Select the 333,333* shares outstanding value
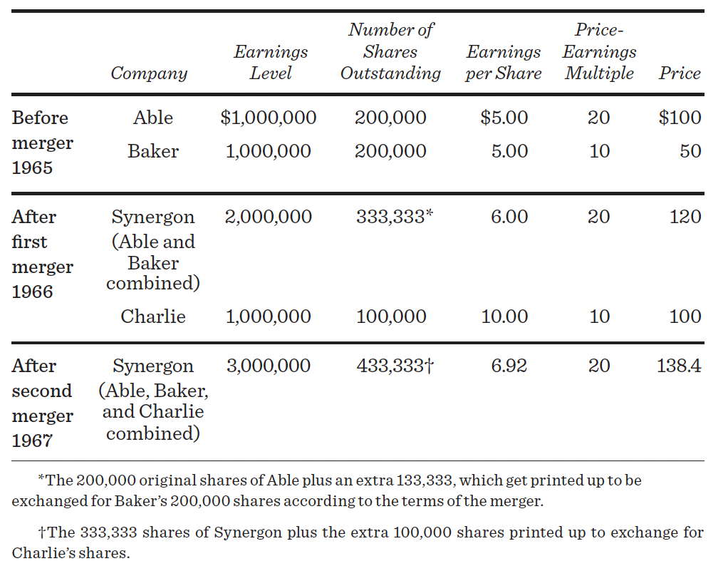 [395, 217]
